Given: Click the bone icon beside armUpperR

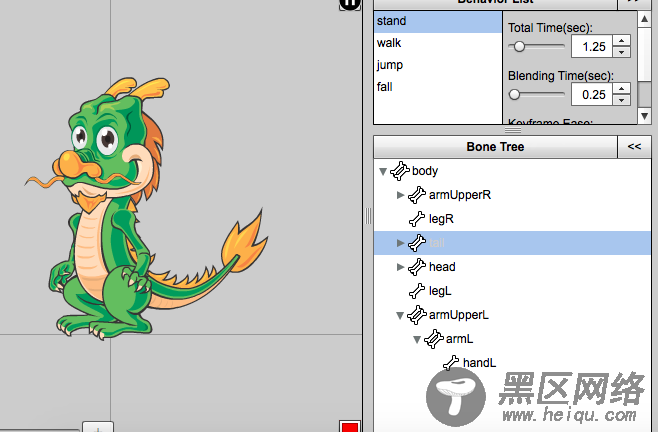Looking at the screenshot, I should point(417,195).
